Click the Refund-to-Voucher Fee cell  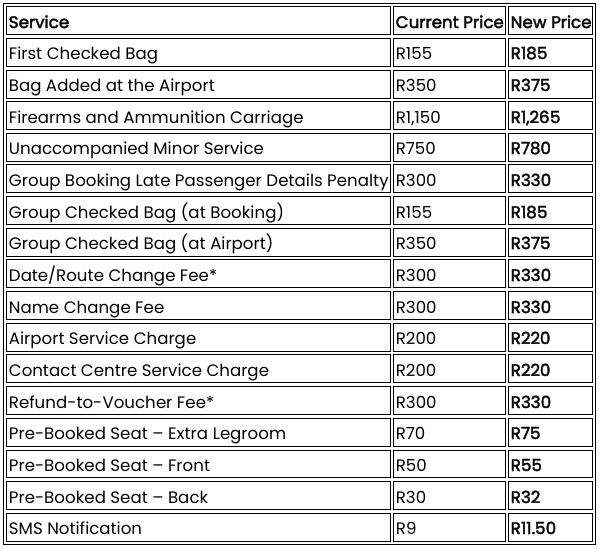pos(198,402)
